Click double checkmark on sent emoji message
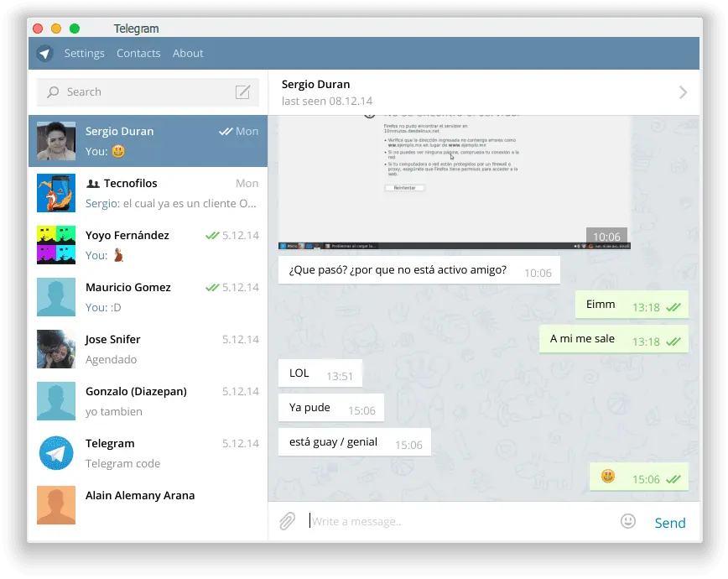Viewport: 728px width, 579px height. (x=673, y=479)
